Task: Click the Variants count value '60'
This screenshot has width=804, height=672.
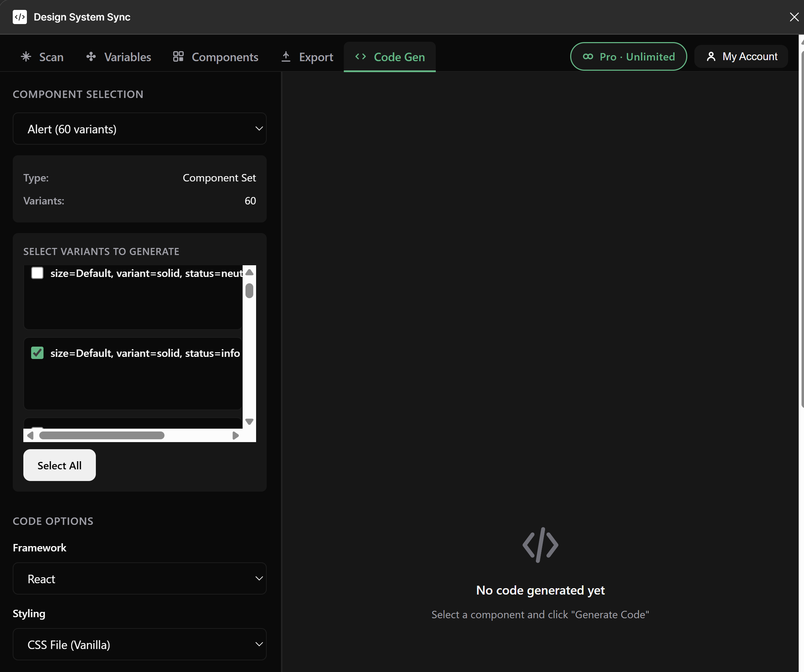Action: 250,201
